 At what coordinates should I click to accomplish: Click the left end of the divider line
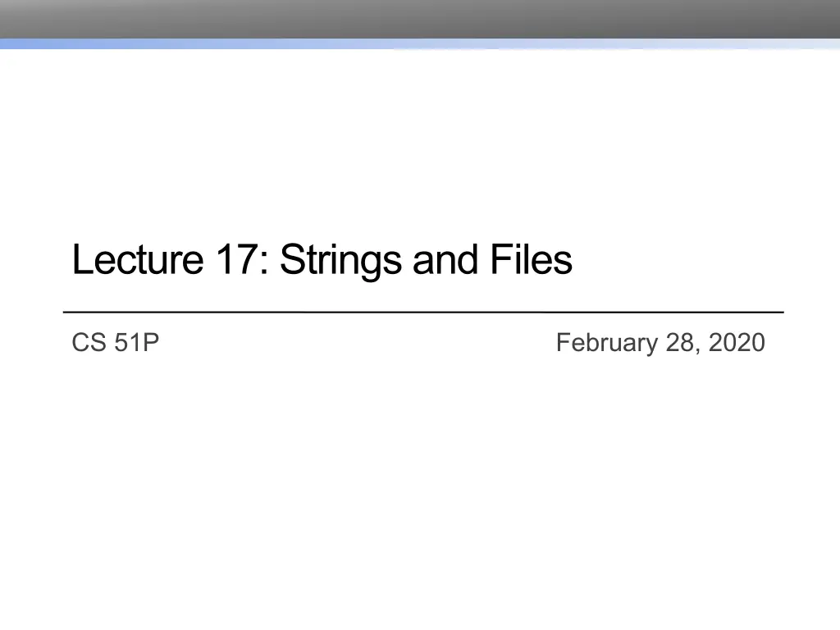point(67,313)
